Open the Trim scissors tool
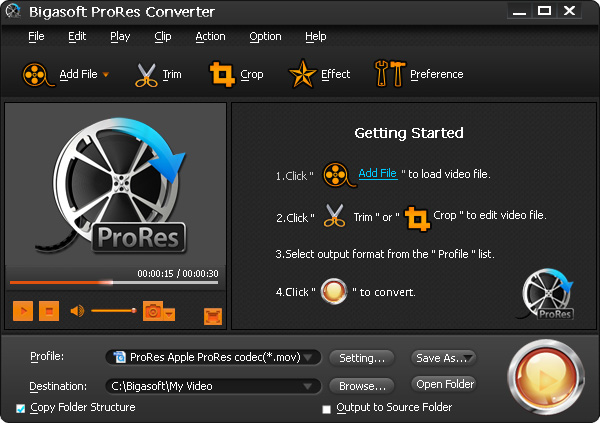The width and height of the screenshot is (600, 423). [148, 74]
